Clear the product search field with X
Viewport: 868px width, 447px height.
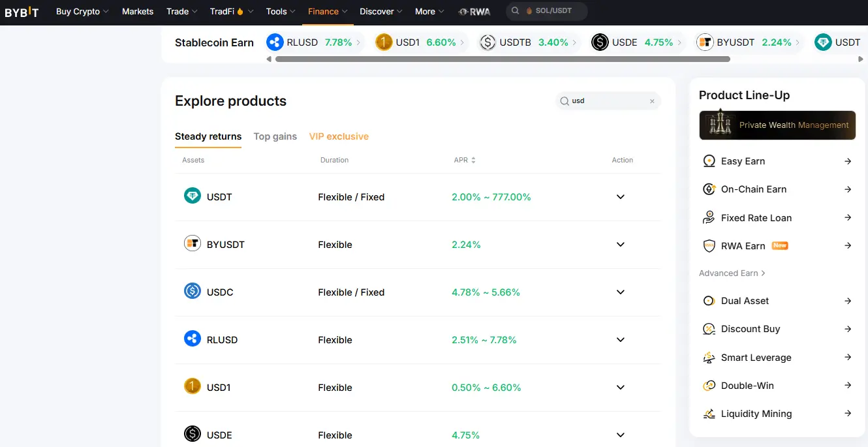pos(652,101)
